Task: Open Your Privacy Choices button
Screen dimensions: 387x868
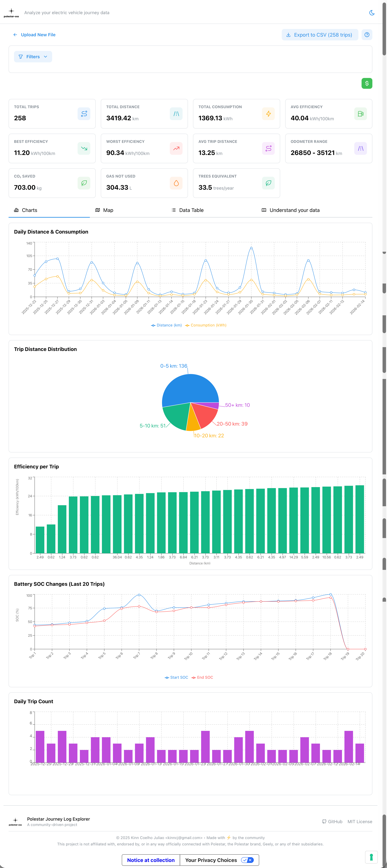Action: pos(219,860)
